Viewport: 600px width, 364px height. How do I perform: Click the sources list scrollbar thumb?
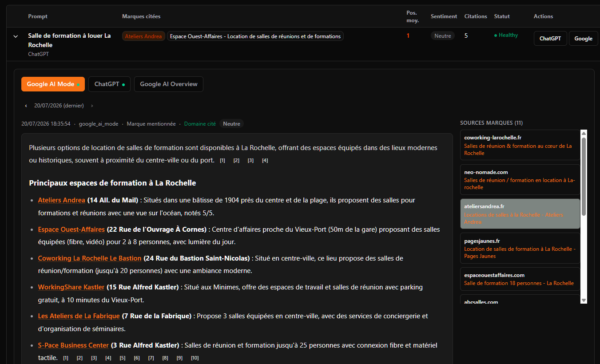tap(584, 177)
